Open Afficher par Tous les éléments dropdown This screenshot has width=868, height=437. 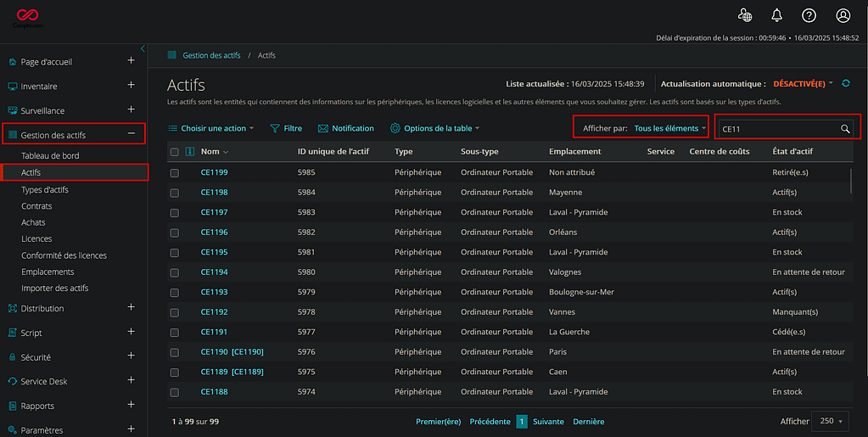click(x=669, y=129)
